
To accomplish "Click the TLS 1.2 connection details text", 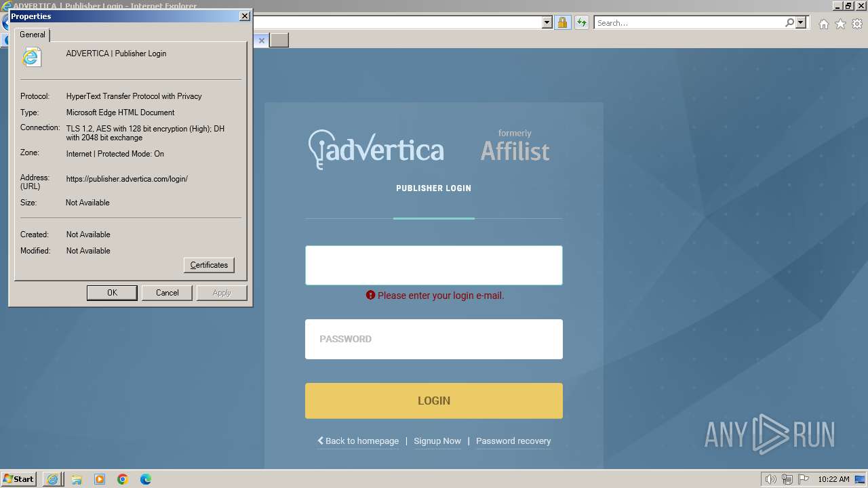I will pos(145,133).
